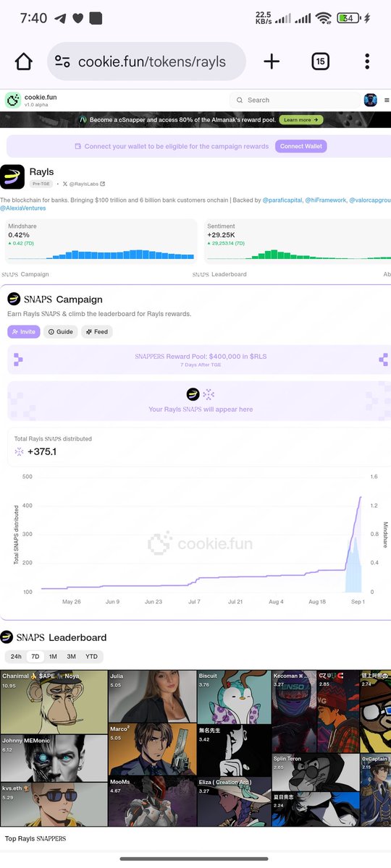The height and width of the screenshot is (868, 391).
Task: Click the cookie icon beside SNAPS Campaign heading
Action: click(14, 299)
